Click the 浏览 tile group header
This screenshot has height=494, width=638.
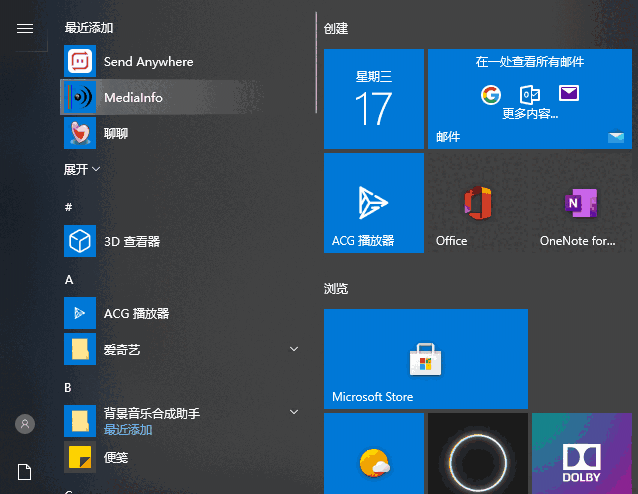(336, 289)
